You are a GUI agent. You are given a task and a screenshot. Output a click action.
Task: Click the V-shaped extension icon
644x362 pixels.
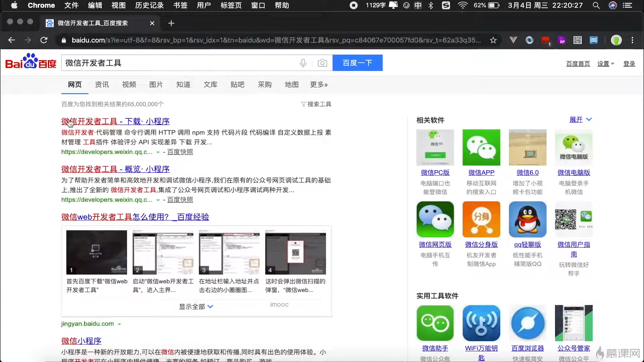click(x=513, y=40)
